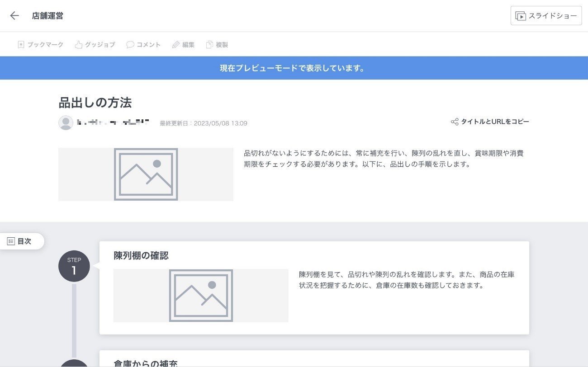Click the preview mode blue banner
This screenshot has height=367, width=588.
294,68
